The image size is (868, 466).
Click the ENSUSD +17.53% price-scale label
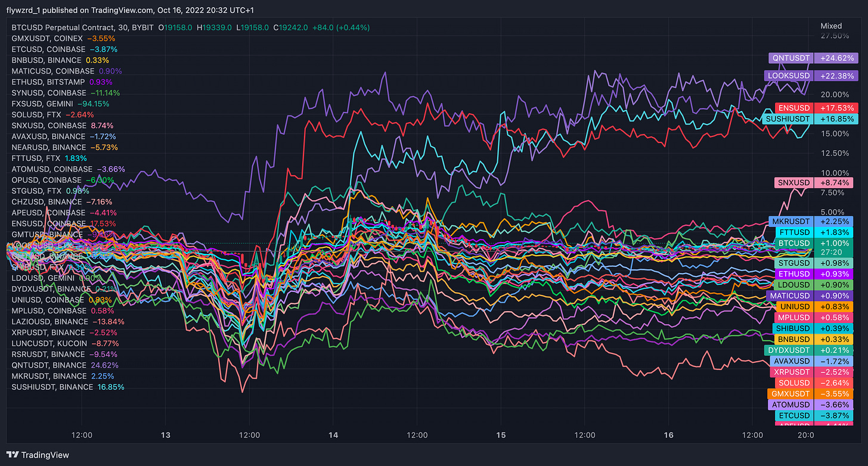(x=816, y=108)
